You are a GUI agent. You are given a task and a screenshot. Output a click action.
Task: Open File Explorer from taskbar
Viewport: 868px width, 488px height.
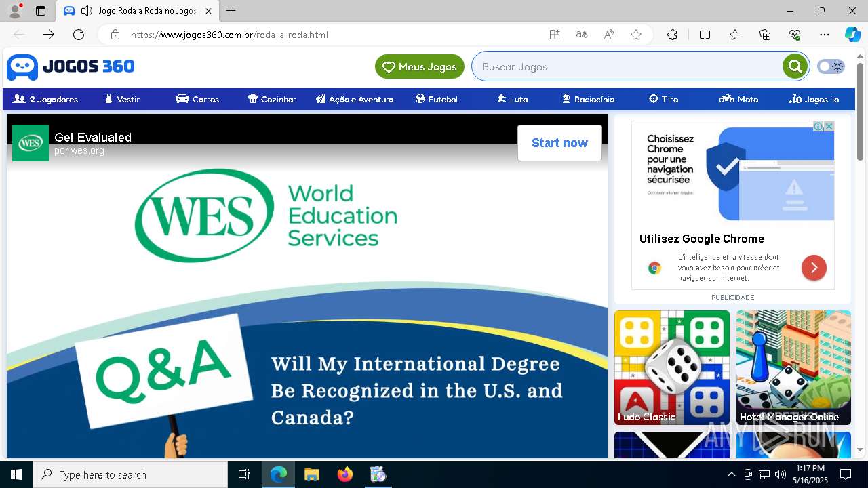click(x=311, y=474)
